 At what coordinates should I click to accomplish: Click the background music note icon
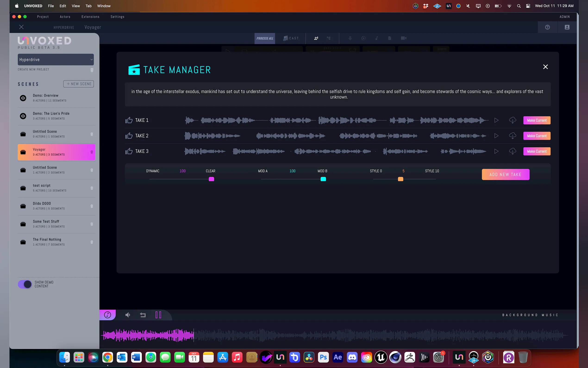(107, 315)
